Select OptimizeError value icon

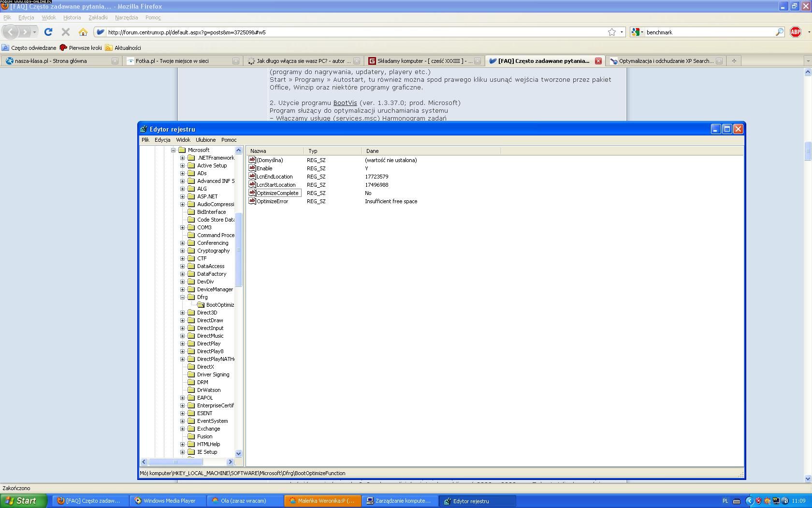(x=252, y=201)
